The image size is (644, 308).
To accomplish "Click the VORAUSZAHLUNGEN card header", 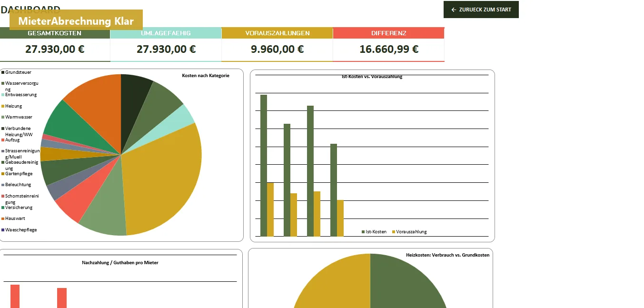I will (x=277, y=33).
